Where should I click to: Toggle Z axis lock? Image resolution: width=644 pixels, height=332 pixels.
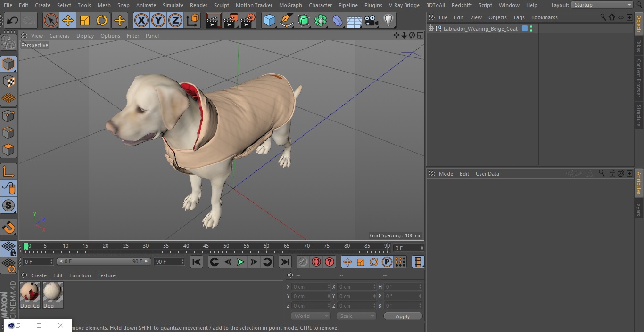[x=175, y=20]
